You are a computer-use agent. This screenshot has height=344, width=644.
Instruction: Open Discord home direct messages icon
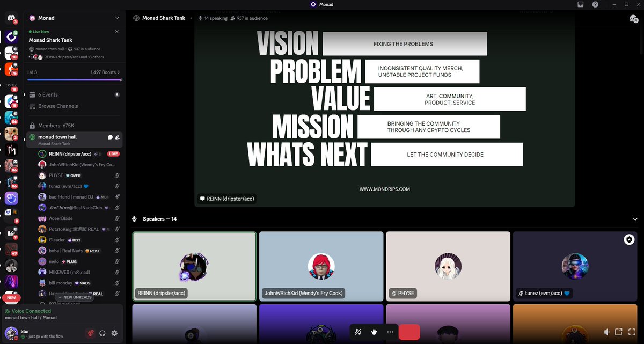pos(11,18)
